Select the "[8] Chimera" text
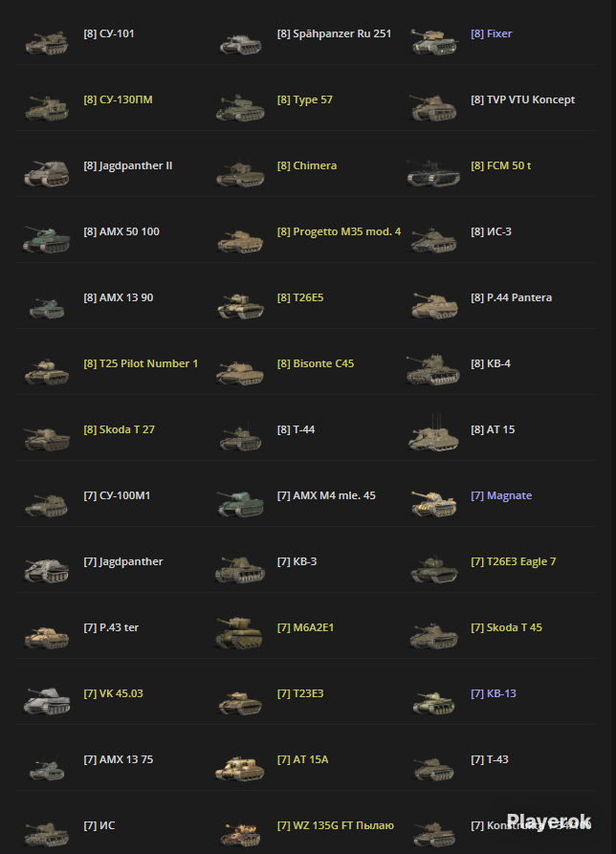616x854 pixels. [307, 165]
